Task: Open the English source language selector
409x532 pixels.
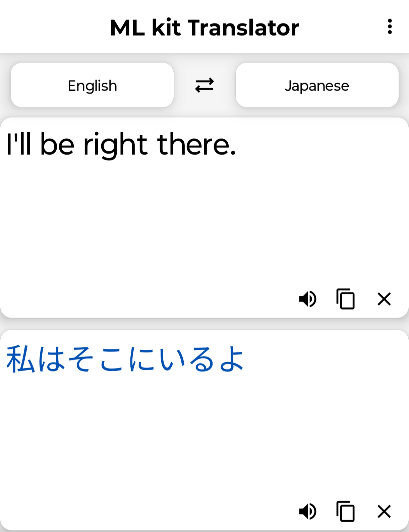Action: pyautogui.click(x=92, y=85)
